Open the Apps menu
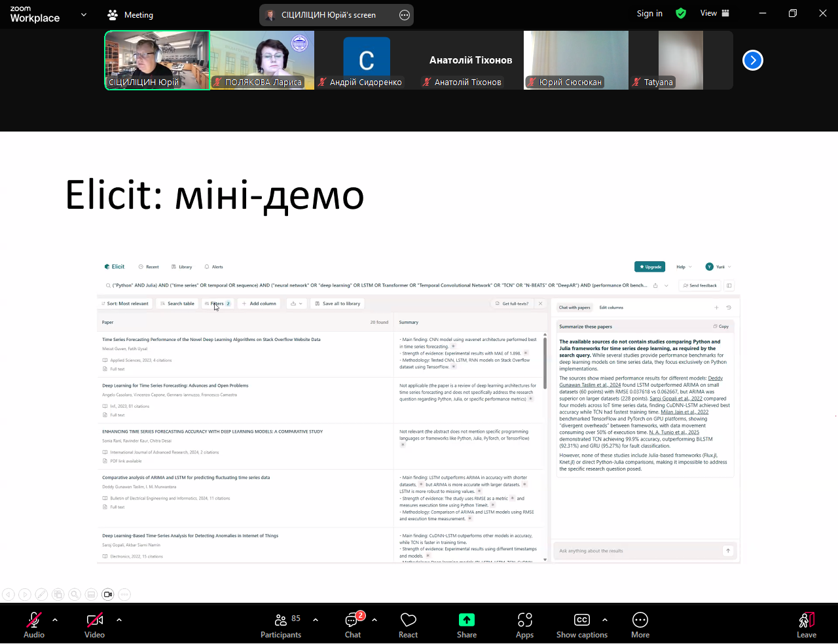The width and height of the screenshot is (838, 644). click(524, 624)
